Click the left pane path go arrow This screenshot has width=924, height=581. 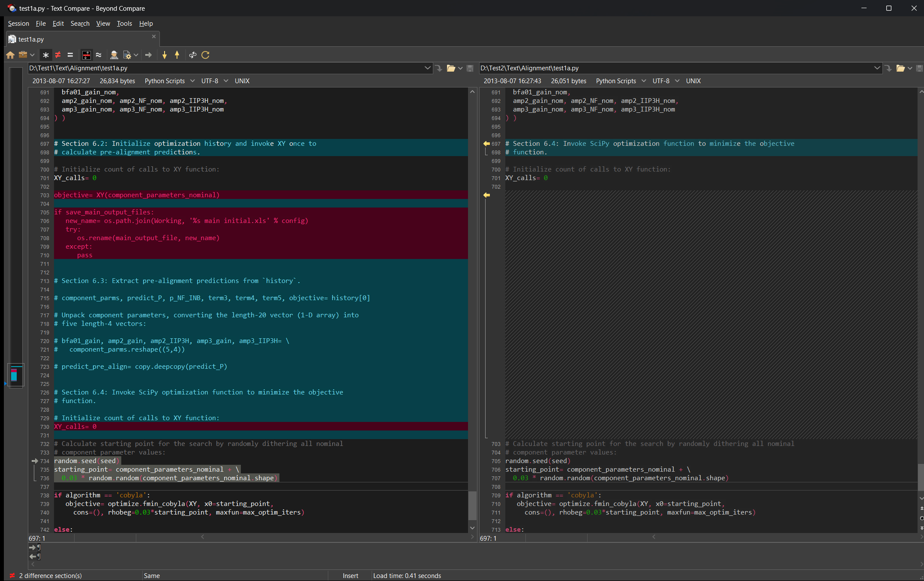tap(439, 68)
